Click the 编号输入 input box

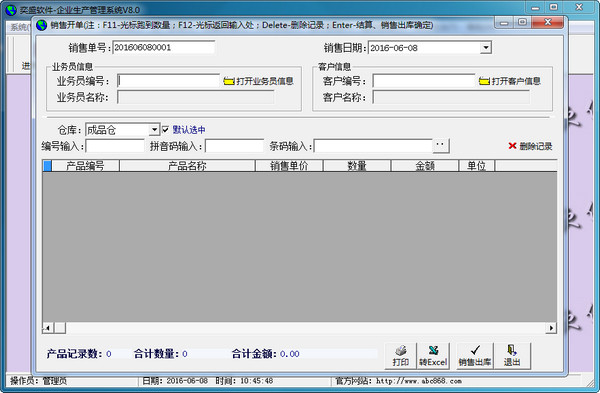(x=115, y=146)
